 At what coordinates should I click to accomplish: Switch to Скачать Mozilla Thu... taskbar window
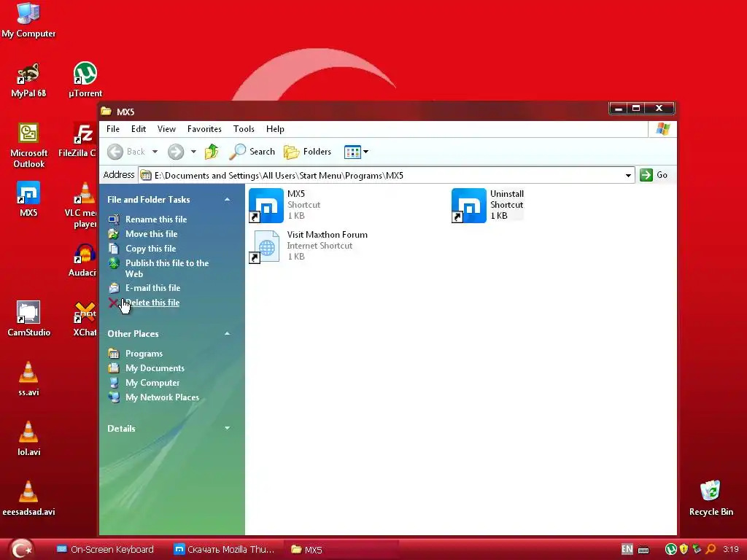(224, 550)
